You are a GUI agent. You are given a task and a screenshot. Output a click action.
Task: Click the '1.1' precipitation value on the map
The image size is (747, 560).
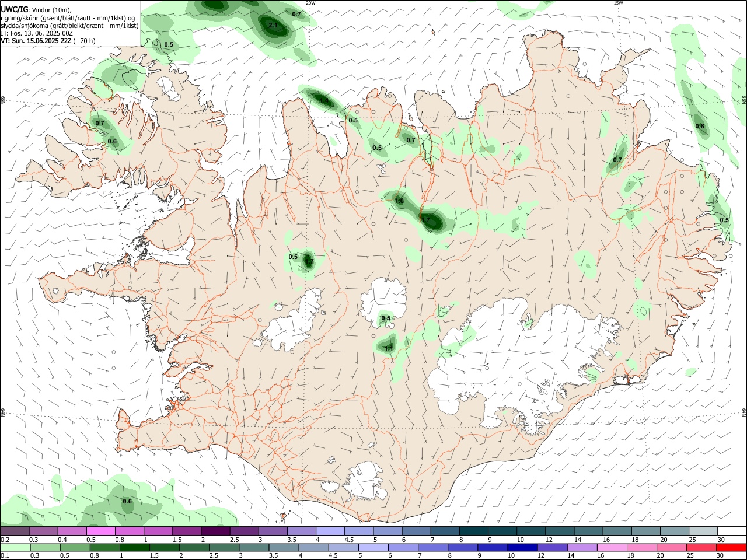pyautogui.click(x=389, y=348)
